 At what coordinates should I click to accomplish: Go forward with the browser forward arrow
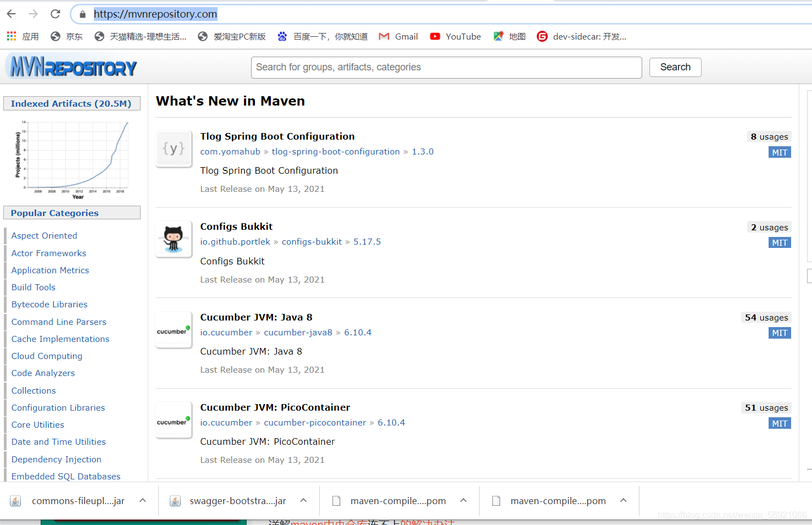(34, 14)
